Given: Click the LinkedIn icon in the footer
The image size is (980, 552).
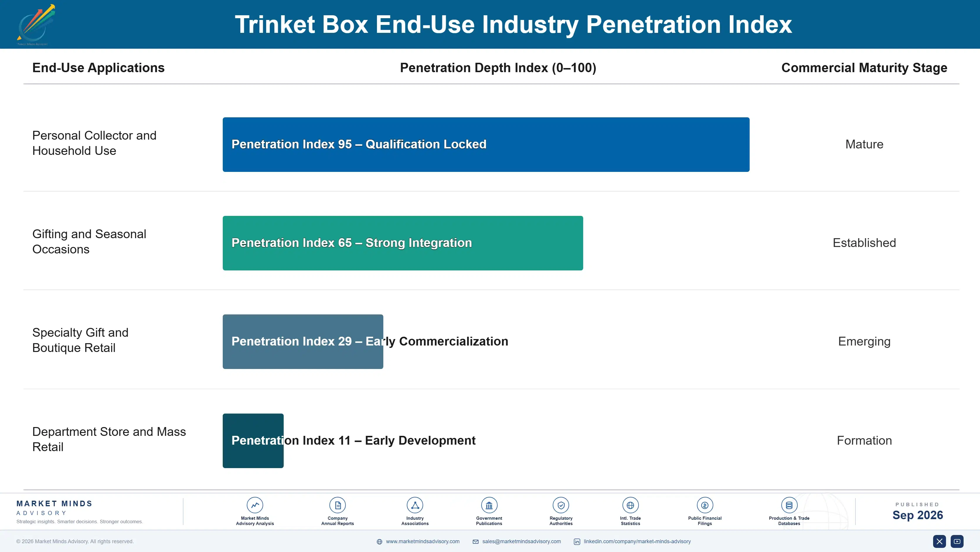Looking at the screenshot, I should [x=577, y=542].
